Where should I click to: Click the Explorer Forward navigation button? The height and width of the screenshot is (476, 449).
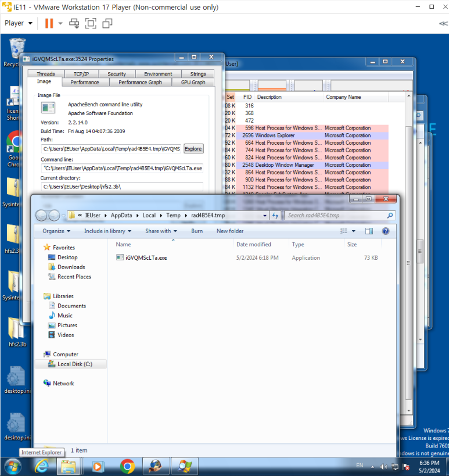54,215
